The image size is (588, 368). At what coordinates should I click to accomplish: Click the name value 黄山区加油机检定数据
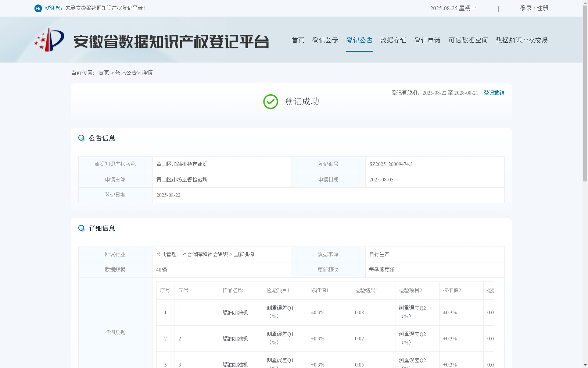click(x=182, y=164)
